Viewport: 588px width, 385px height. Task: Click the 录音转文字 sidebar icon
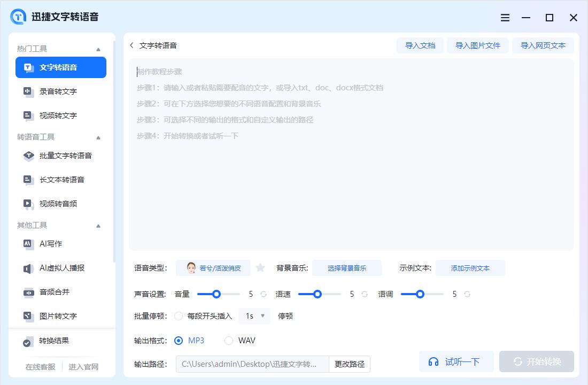28,91
